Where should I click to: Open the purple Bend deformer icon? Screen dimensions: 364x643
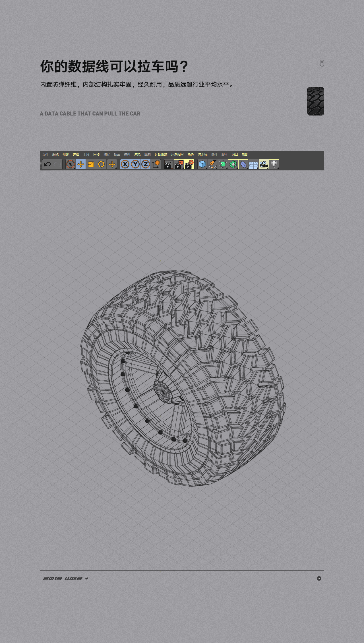click(x=243, y=164)
